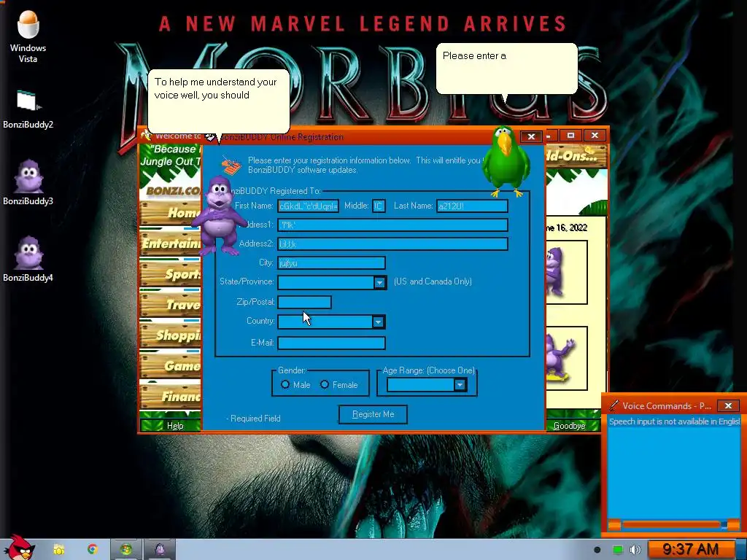Click the Address2 input field
This screenshot has height=560, width=747.
tap(393, 244)
